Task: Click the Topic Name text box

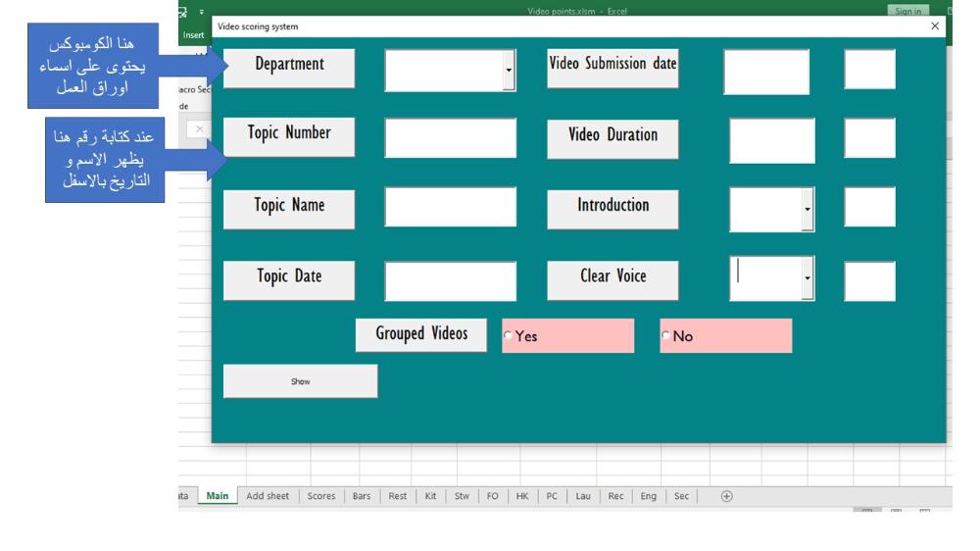Action: coord(450,207)
